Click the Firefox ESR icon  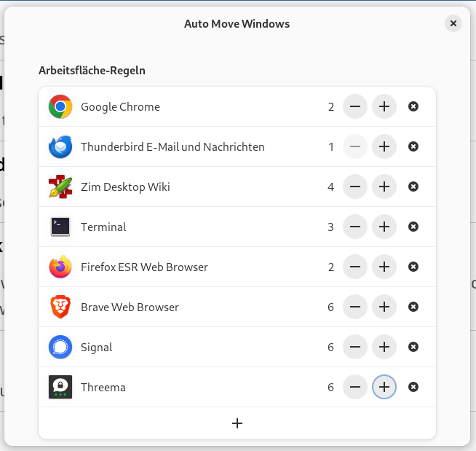click(60, 267)
